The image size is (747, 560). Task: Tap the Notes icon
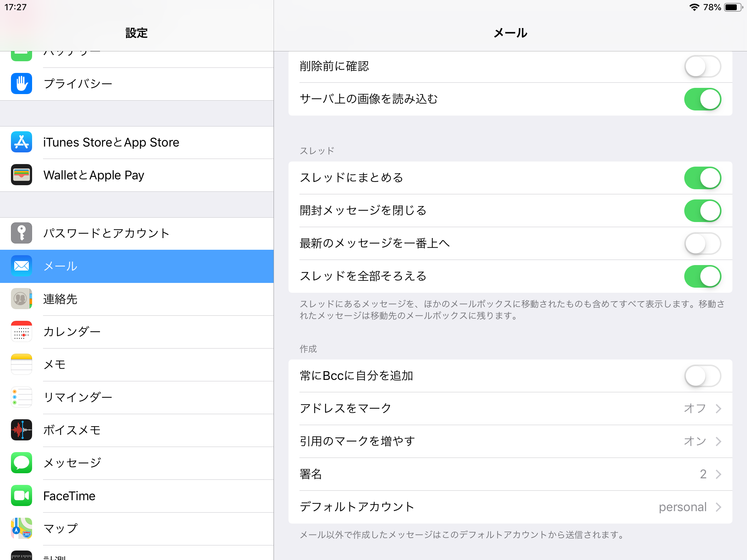22,364
